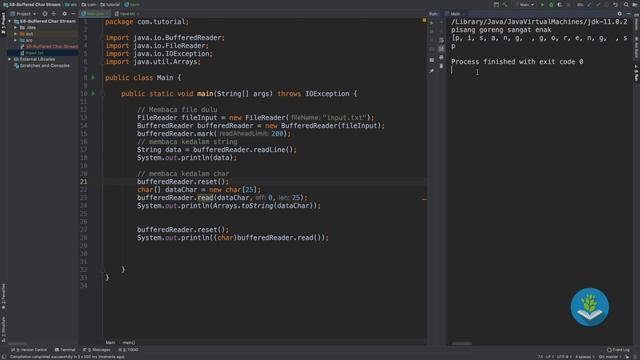Click the Undo/revert arrow icon in toolbar
Screen dimensions: 640x360
[616, 4]
